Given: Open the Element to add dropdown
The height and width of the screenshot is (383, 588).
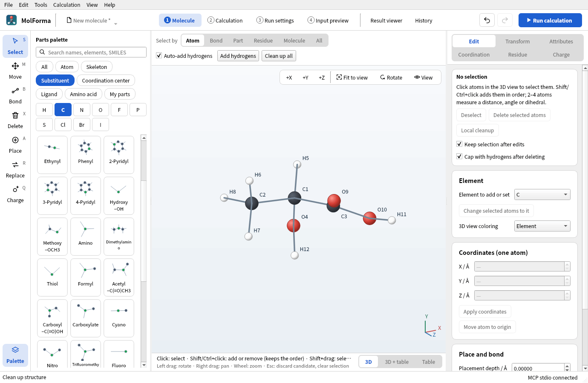Looking at the screenshot, I should pyautogui.click(x=542, y=194).
